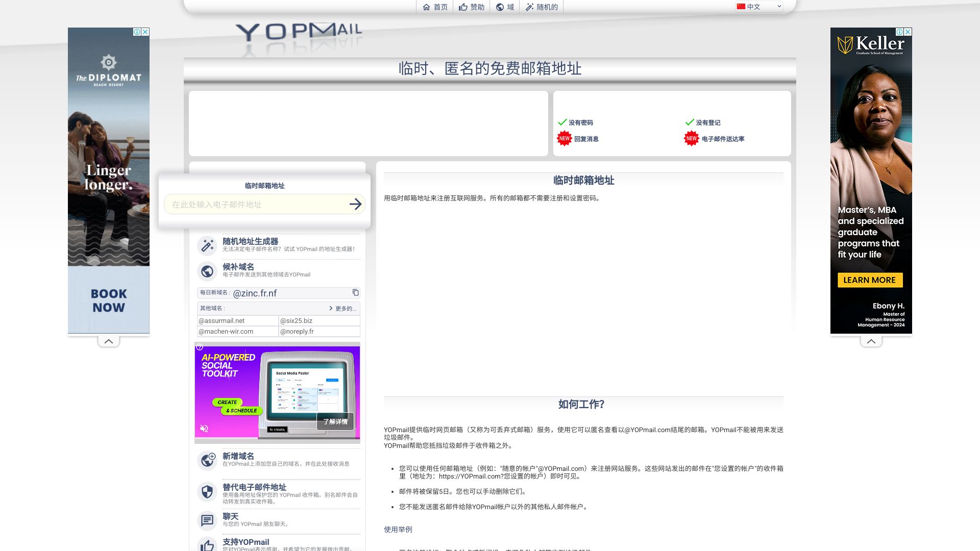Open the 新增域名 link
The height and width of the screenshot is (551, 980).
point(238,456)
